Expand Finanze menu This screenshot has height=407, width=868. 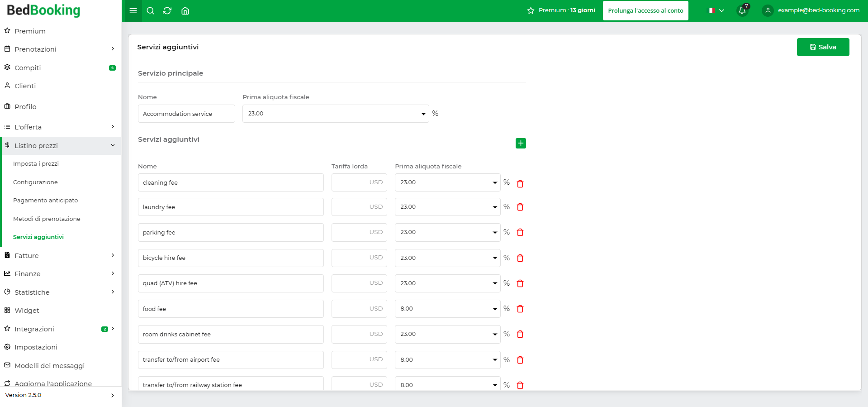61,273
